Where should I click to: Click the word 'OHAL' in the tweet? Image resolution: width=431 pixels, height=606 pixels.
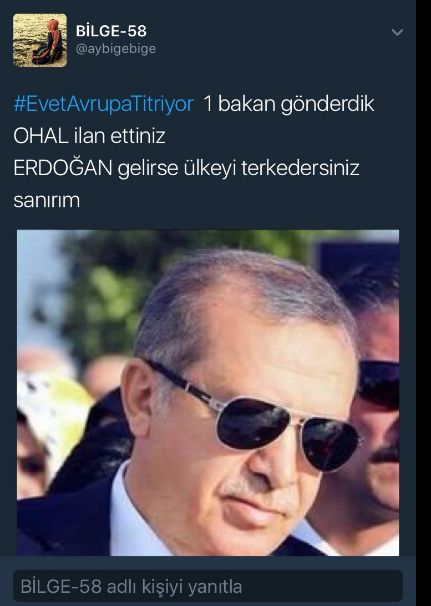coord(41,136)
